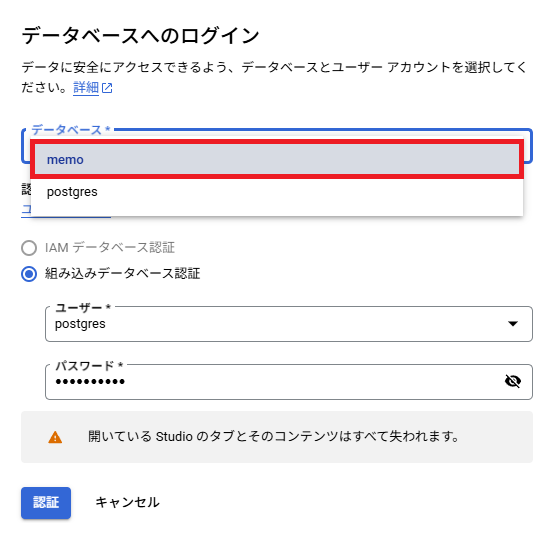Select the postgres database option

tap(277, 192)
